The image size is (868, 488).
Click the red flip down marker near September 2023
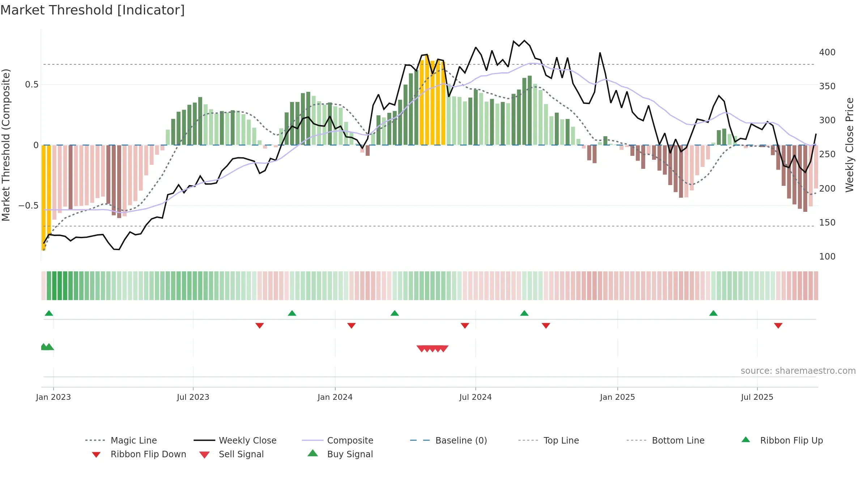click(x=260, y=326)
